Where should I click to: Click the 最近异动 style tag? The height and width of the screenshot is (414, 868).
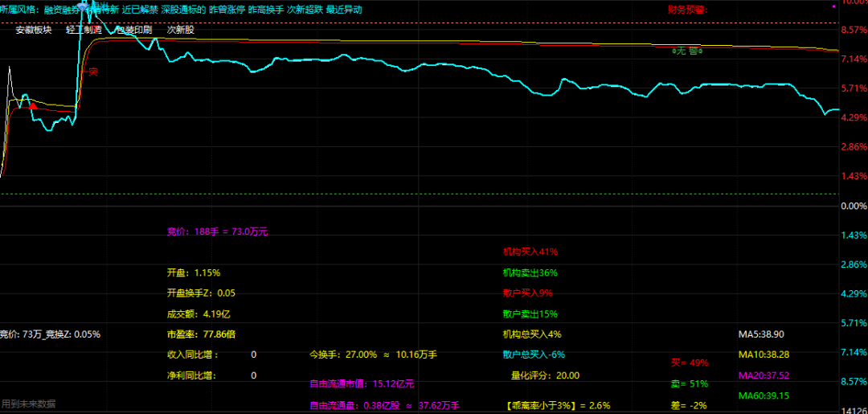click(x=344, y=10)
